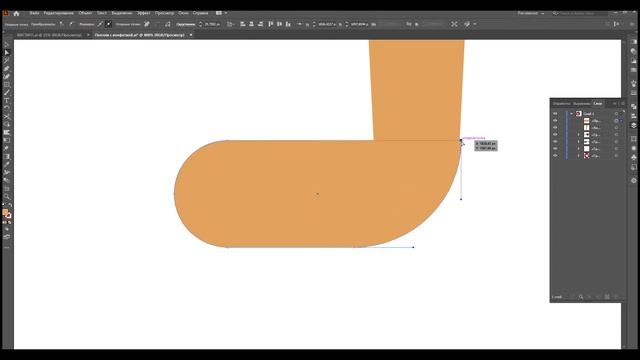
Task: Open Layers panel icon in right dock
Action: [633, 126]
